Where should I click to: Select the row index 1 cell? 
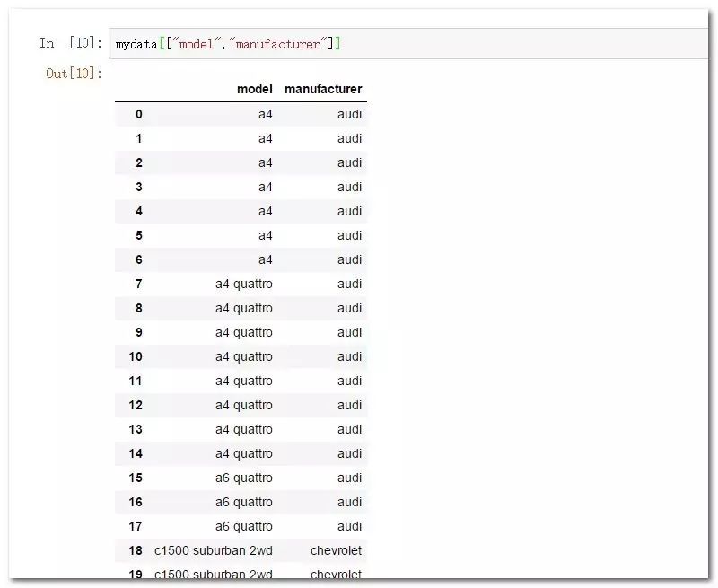pyautogui.click(x=139, y=138)
